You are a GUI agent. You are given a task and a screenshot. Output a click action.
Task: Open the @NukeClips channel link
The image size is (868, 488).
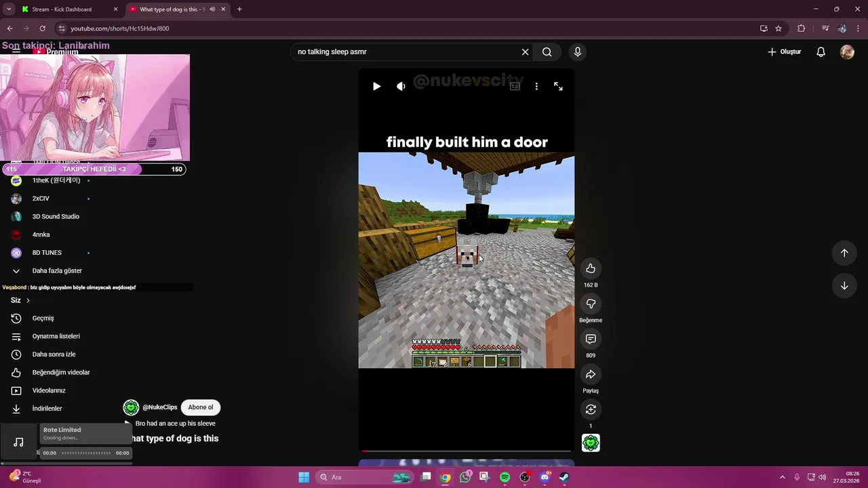(160, 407)
